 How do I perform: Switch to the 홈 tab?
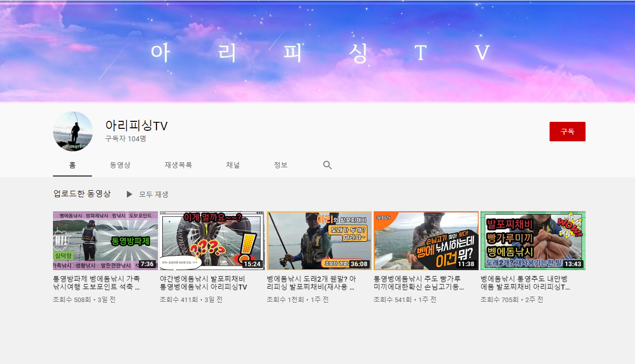[x=72, y=165]
